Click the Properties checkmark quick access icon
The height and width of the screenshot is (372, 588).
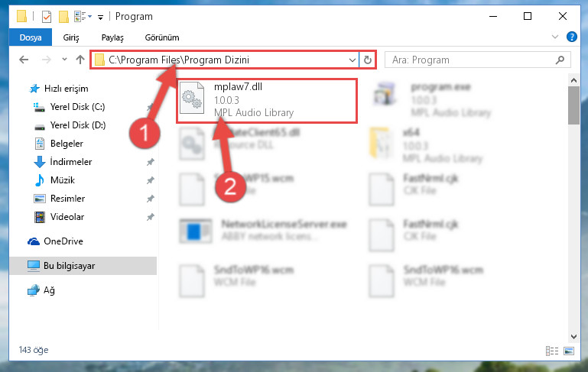47,17
